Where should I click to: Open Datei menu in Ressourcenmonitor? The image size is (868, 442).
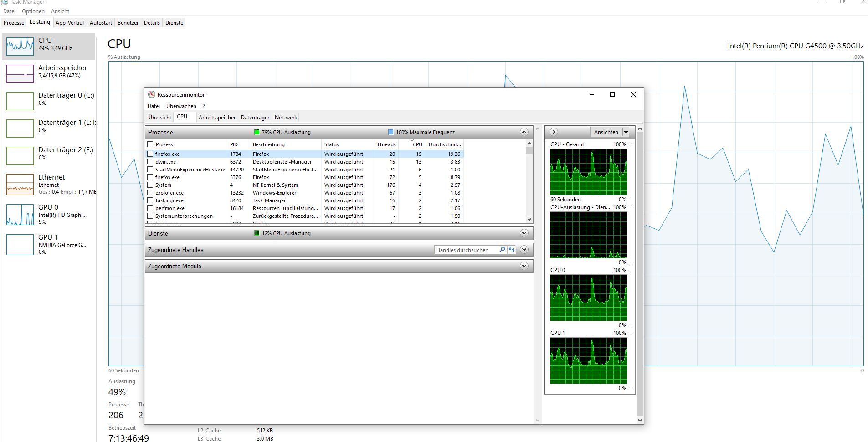click(154, 106)
